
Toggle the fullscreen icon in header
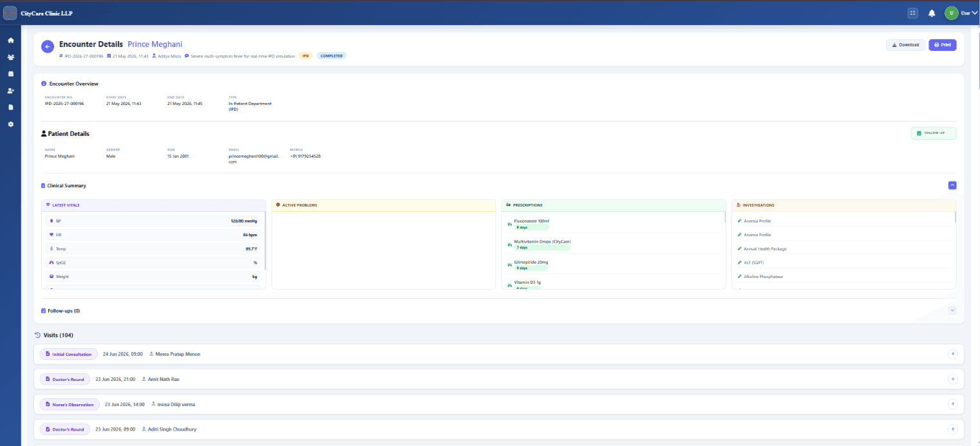coord(912,13)
